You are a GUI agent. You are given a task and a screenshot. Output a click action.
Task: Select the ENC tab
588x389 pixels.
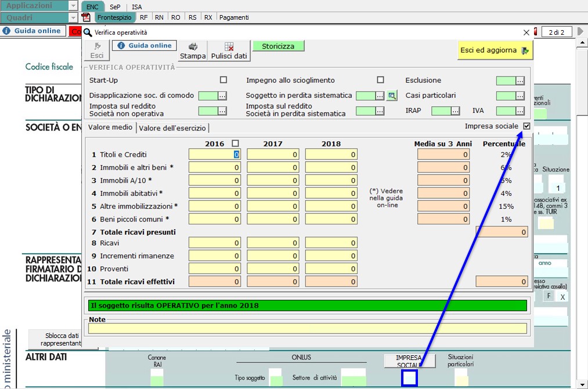tap(92, 7)
